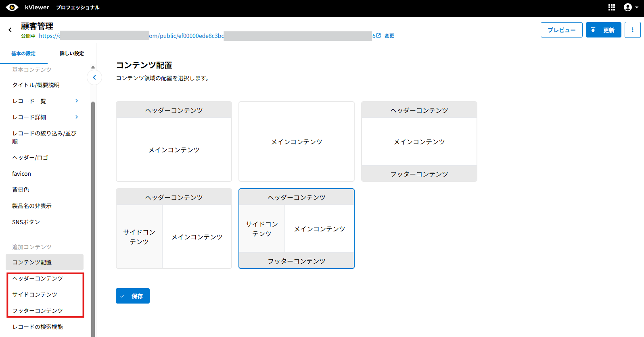Open the public URL external link icon

coord(378,35)
